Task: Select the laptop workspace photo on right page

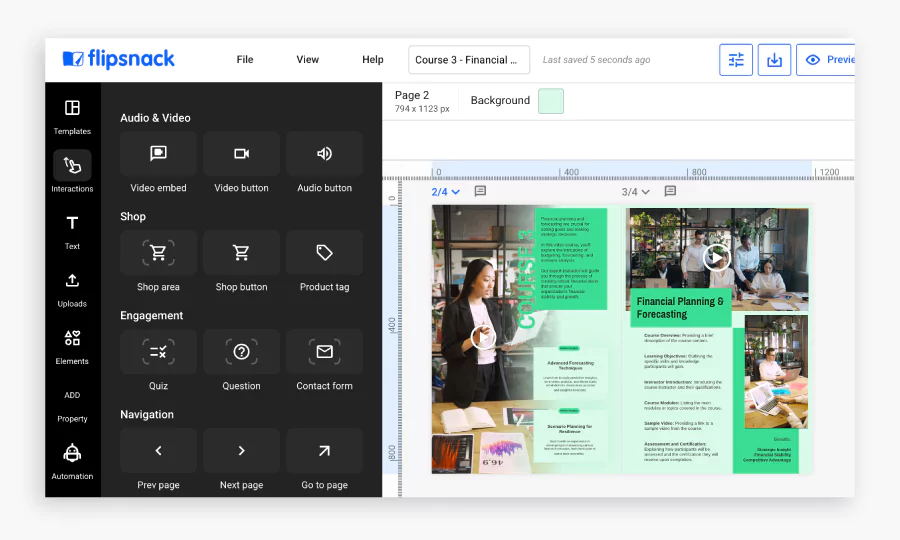Action: click(x=776, y=371)
